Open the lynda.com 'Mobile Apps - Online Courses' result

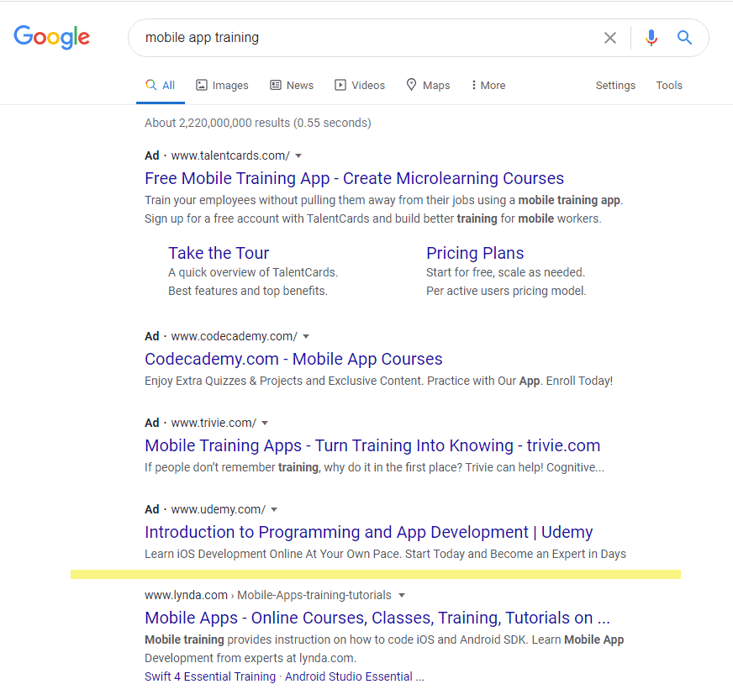(377, 618)
